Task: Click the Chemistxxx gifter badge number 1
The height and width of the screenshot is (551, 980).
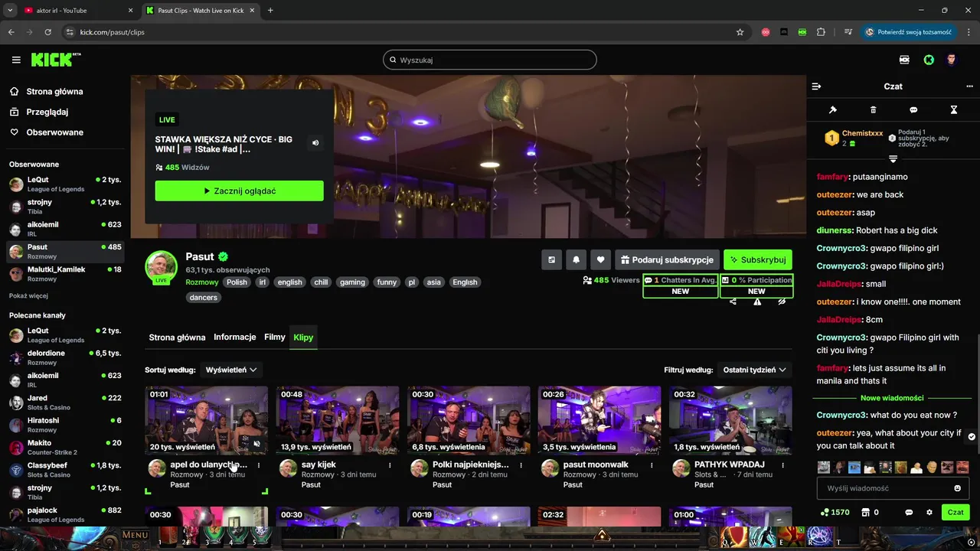Action: (831, 139)
